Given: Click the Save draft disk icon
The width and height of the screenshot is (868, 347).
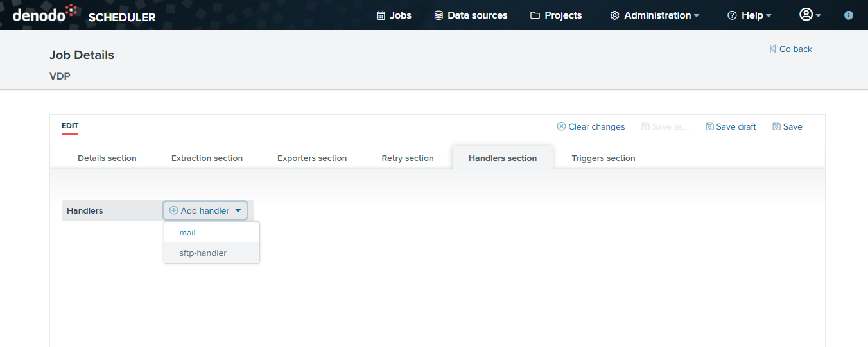Looking at the screenshot, I should [x=709, y=126].
